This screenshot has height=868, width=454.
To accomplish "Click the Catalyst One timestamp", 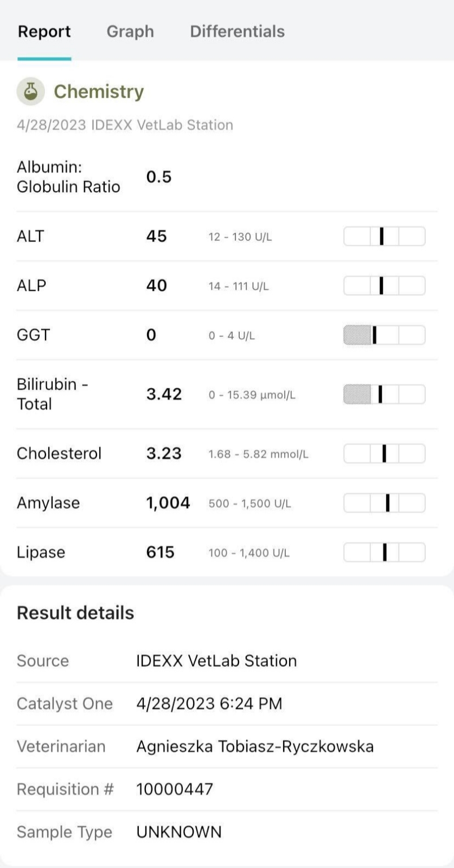I will 209,704.
